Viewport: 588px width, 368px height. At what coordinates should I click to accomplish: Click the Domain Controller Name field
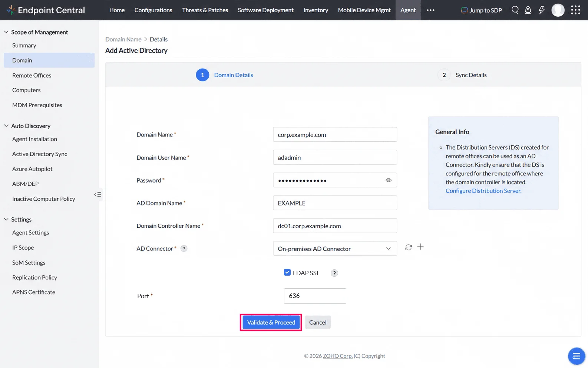(335, 226)
